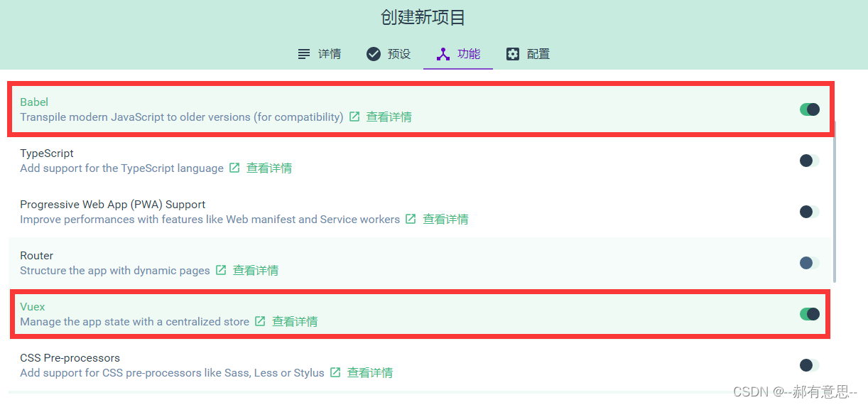Image resolution: width=868 pixels, height=405 pixels.
Task: Click the Vuex feature title
Action: click(x=33, y=307)
